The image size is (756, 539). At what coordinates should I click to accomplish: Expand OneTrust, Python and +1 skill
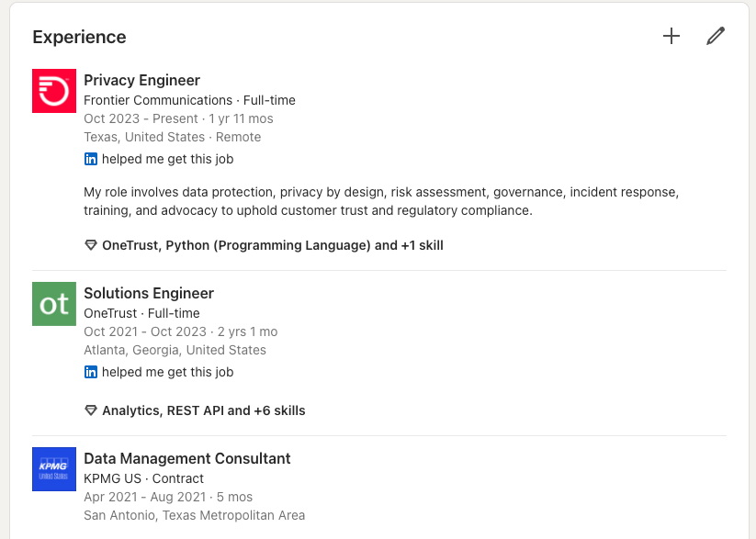click(273, 245)
